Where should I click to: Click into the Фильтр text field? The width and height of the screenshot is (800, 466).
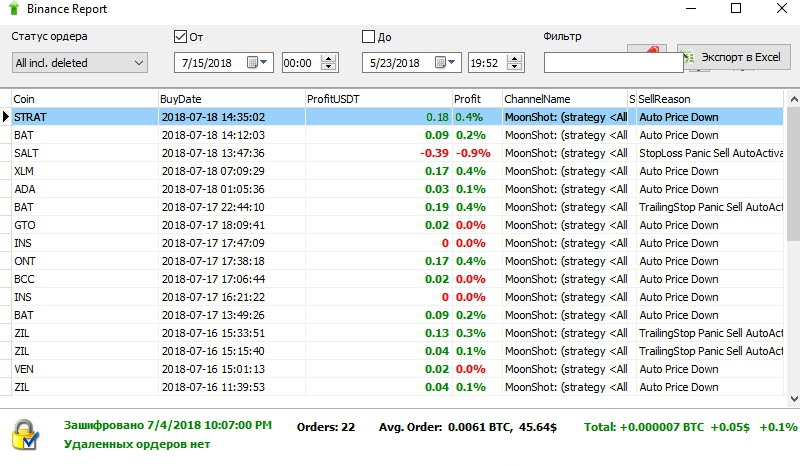click(x=613, y=63)
